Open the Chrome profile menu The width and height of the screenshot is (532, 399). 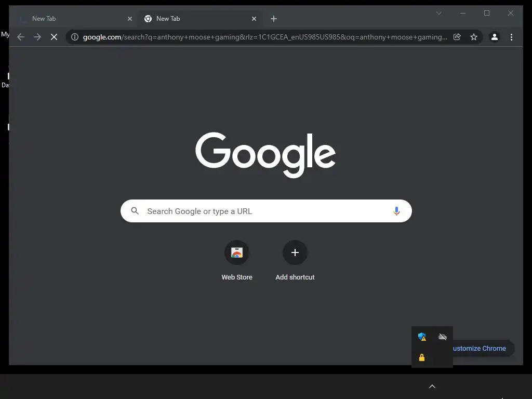coord(495,37)
